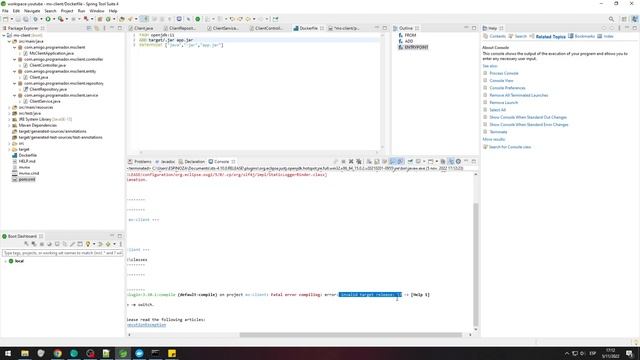
Task: Switch to the ClientService editor tab
Action: 223,28
